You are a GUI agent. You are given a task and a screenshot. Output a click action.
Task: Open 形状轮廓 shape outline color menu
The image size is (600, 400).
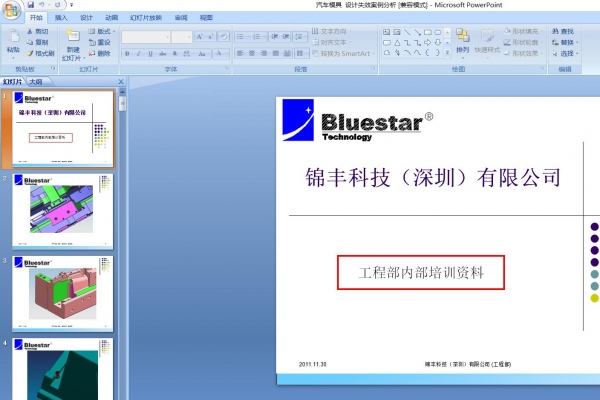(523, 42)
